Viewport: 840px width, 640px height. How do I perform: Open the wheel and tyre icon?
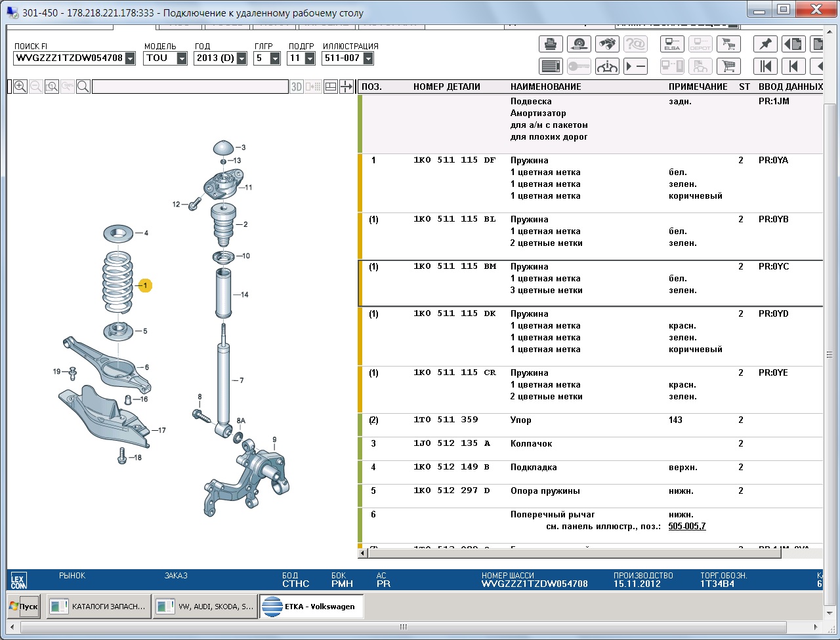click(x=579, y=44)
